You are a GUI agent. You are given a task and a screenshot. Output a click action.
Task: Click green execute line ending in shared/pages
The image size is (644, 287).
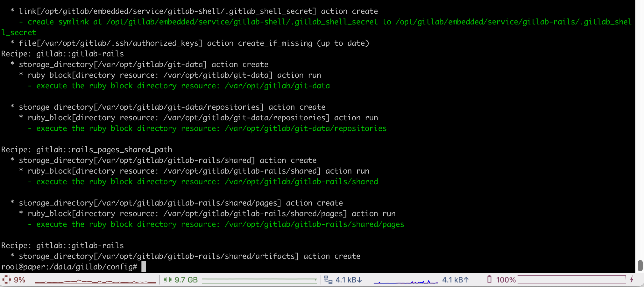216,224
